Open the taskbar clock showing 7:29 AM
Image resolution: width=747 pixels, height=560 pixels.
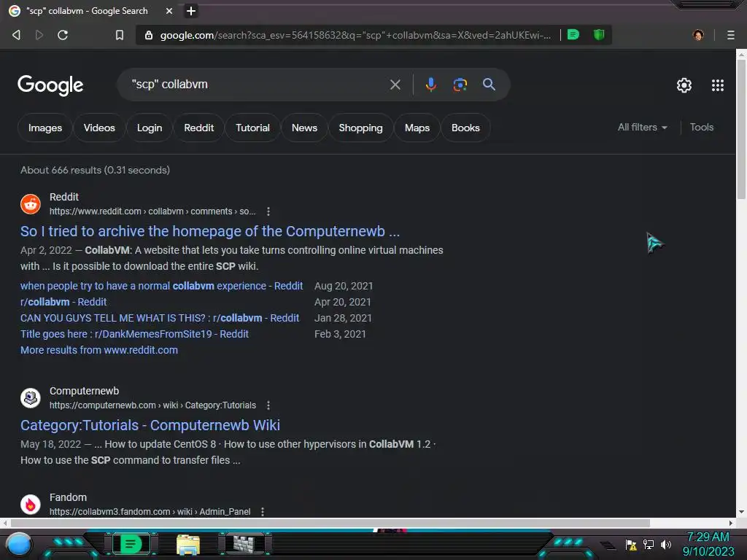[708, 544]
